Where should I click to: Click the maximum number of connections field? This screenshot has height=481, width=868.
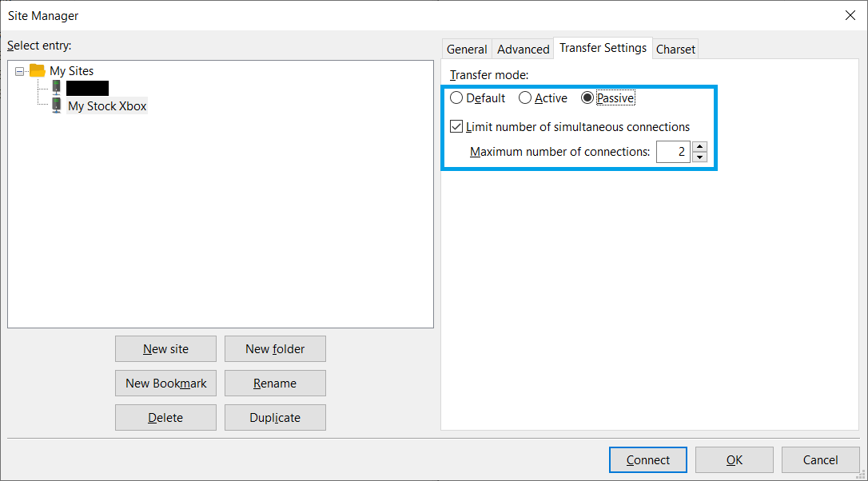(x=672, y=152)
